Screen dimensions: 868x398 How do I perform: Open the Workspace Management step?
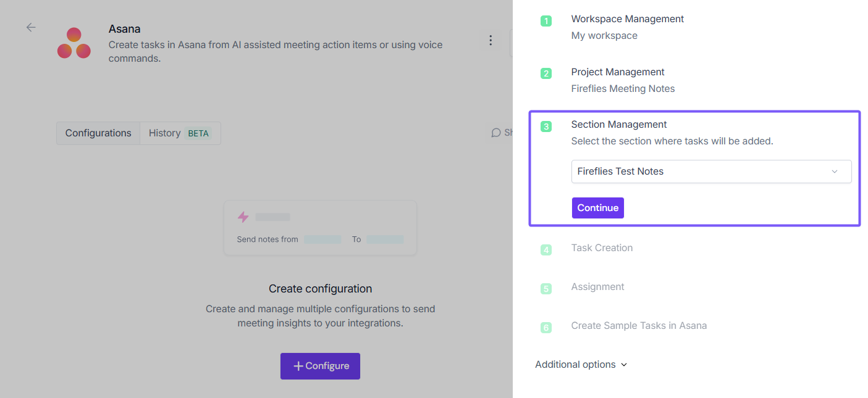pyautogui.click(x=627, y=19)
